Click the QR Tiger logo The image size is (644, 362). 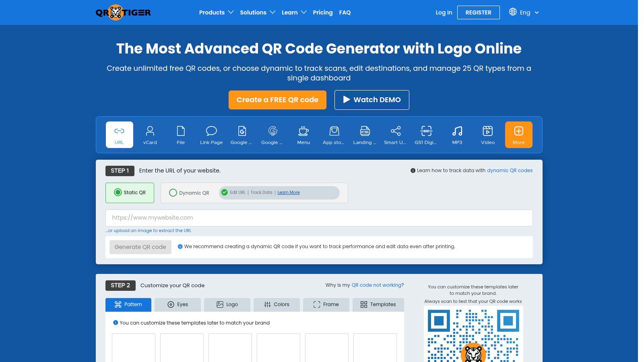pos(123,12)
